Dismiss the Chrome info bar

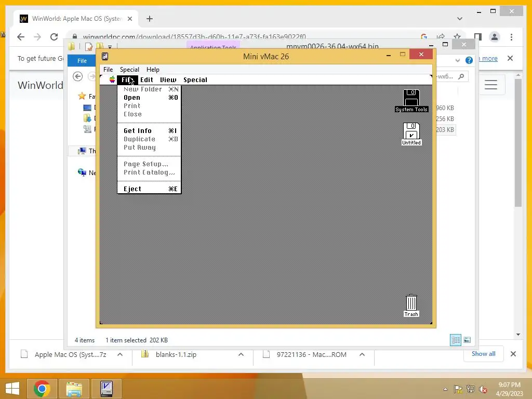510,58
